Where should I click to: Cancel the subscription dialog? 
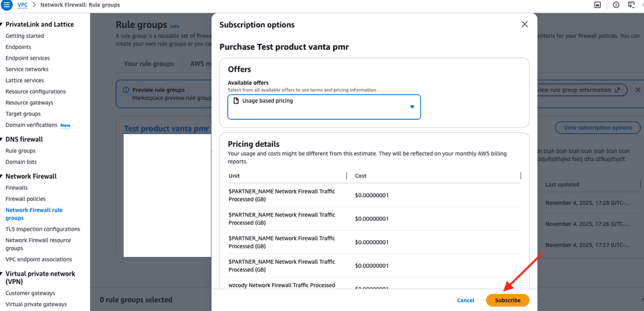click(x=465, y=300)
